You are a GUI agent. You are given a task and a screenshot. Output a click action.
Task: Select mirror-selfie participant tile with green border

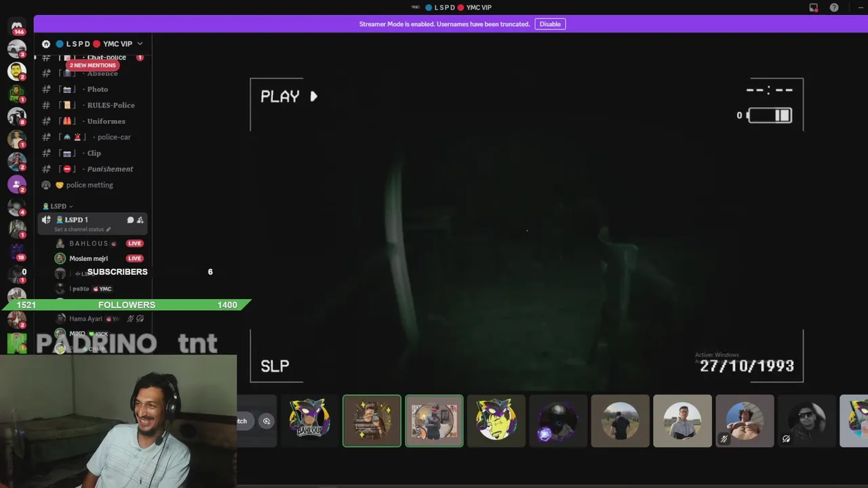pyautogui.click(x=434, y=421)
